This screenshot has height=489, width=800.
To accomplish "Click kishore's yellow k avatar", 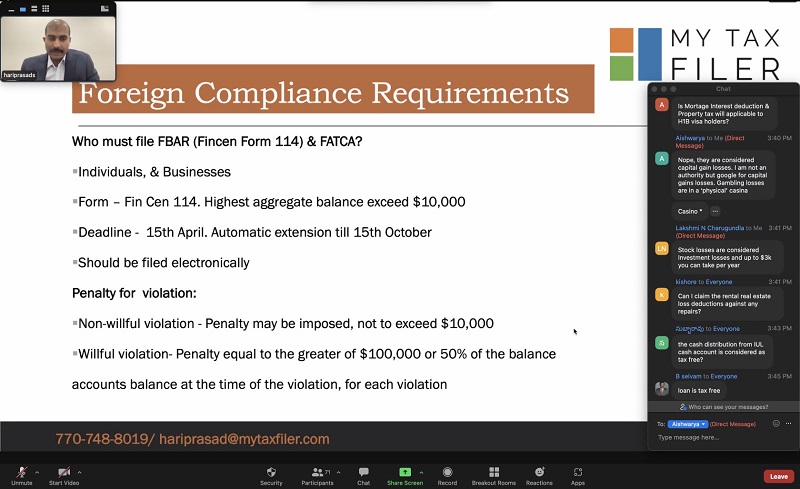I will tap(662, 295).
